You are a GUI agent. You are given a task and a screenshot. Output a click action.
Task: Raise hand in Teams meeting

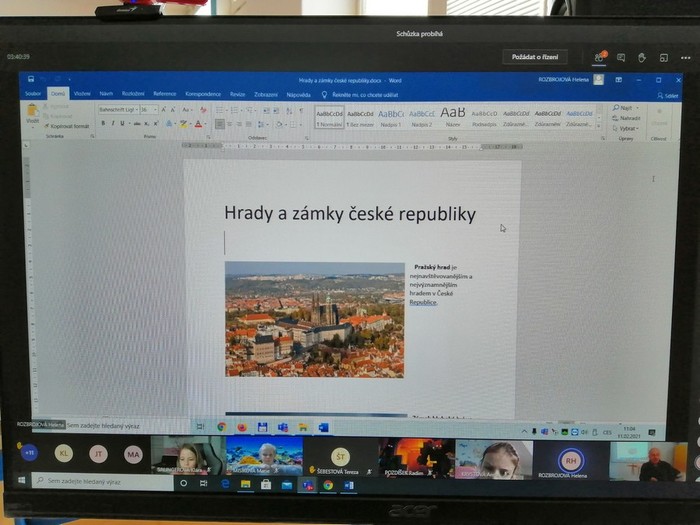642,58
